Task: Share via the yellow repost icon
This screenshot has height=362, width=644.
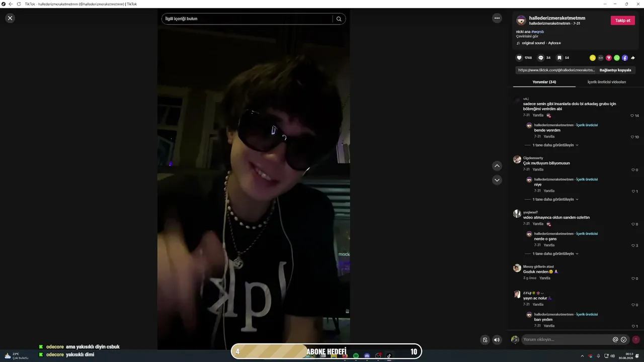Action: tap(593, 58)
